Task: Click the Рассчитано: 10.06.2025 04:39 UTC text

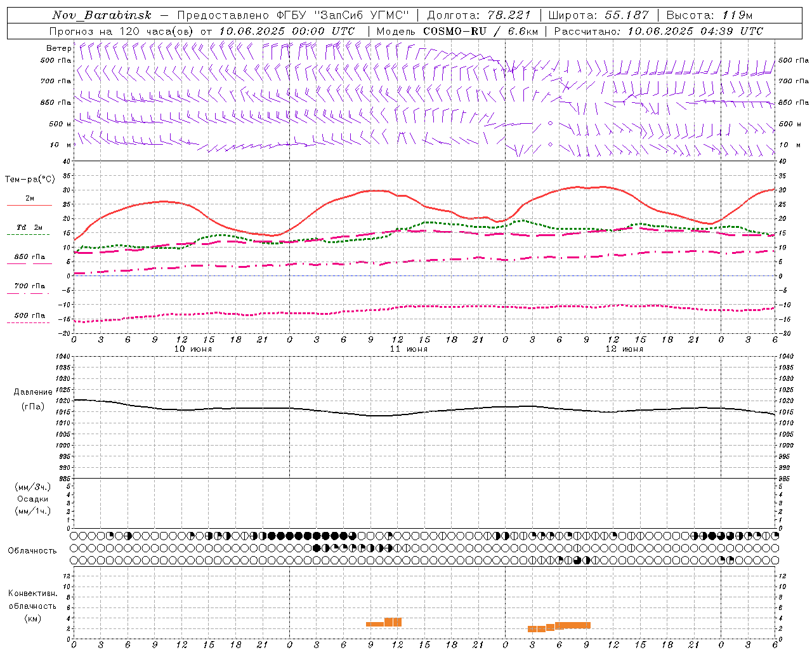Action: [658, 31]
